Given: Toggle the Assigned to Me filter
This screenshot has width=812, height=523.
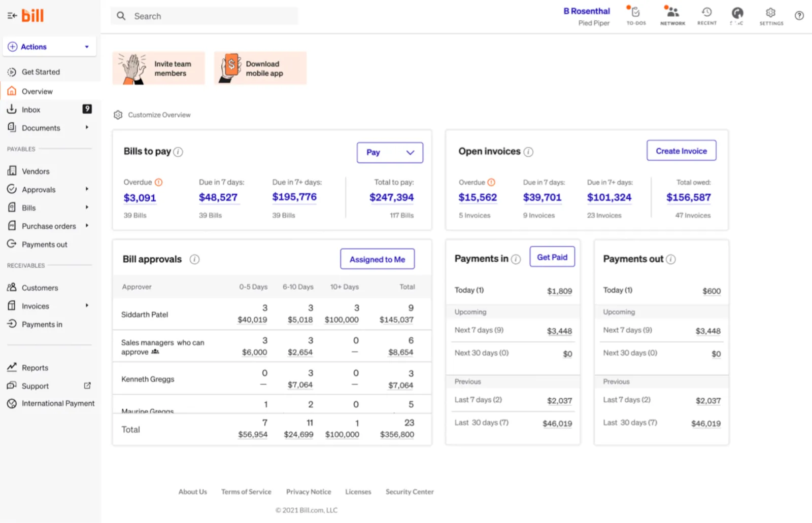Looking at the screenshot, I should pos(377,259).
